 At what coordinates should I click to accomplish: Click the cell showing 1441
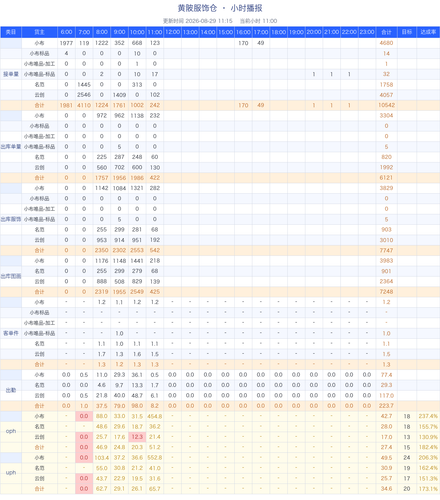tap(137, 261)
